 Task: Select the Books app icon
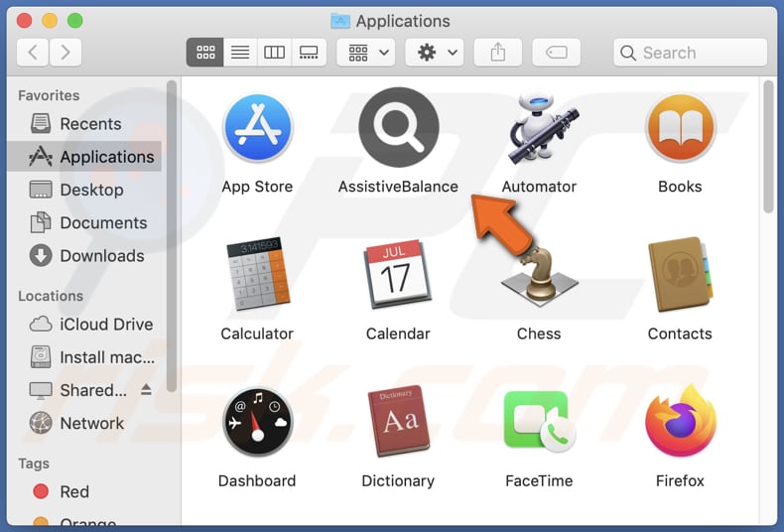click(x=680, y=127)
